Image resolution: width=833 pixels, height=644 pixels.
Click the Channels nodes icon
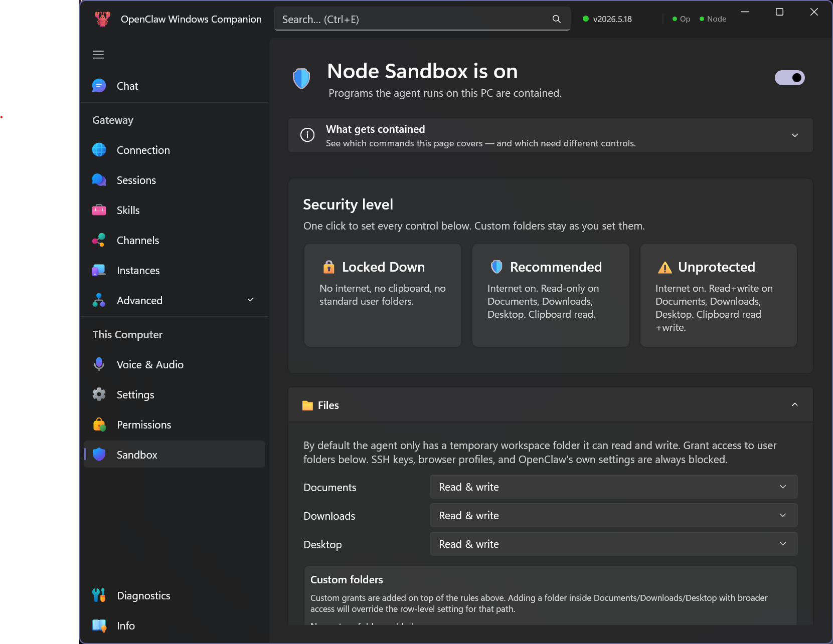[99, 240]
